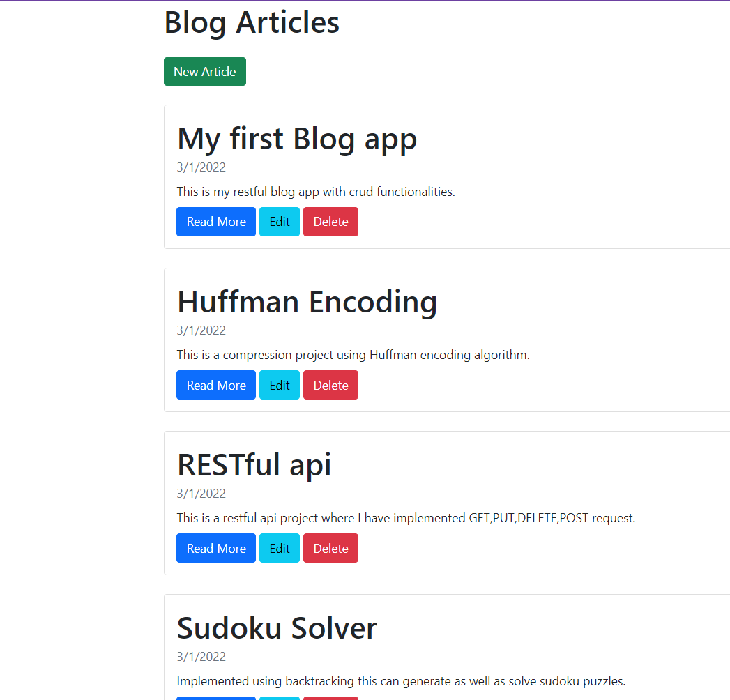Click the RESTful api title
Image resolution: width=730 pixels, height=700 pixels.
[x=254, y=464]
